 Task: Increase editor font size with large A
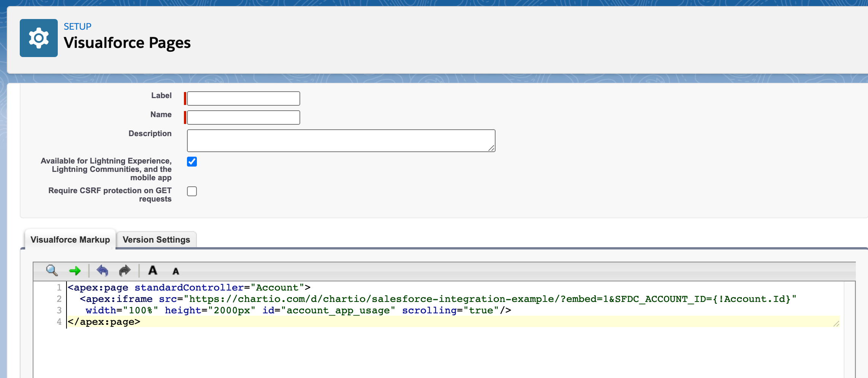tap(153, 270)
